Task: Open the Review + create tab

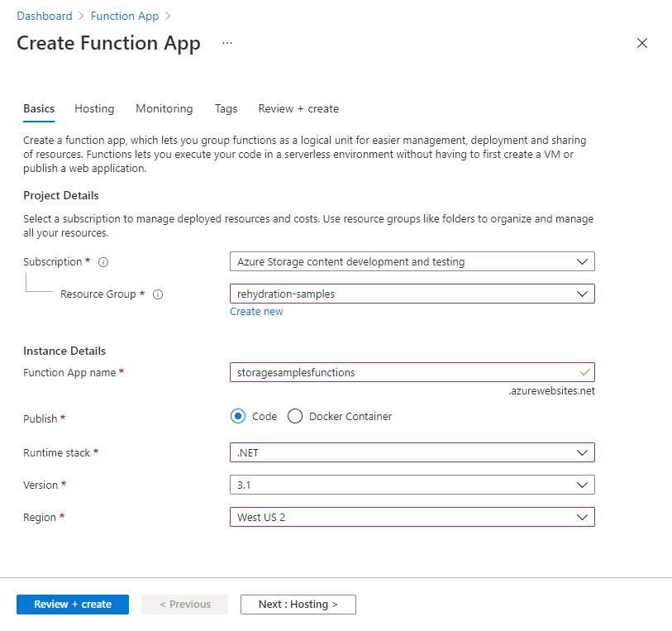Action: click(298, 108)
